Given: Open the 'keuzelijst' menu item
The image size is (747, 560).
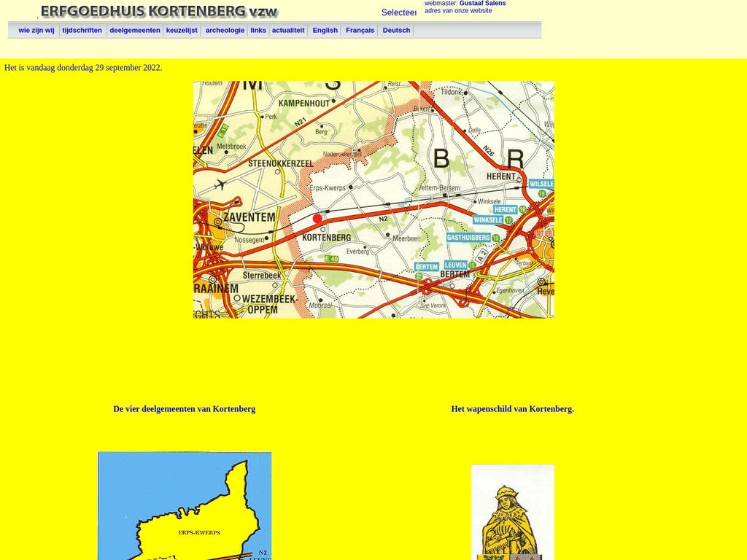Looking at the screenshot, I should point(182,30).
